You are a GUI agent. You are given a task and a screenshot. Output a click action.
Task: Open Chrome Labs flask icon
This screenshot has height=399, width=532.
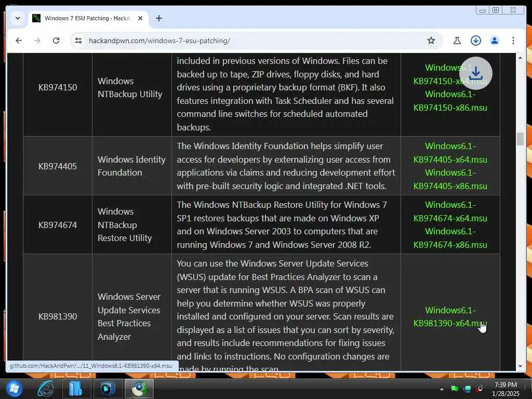(x=457, y=41)
